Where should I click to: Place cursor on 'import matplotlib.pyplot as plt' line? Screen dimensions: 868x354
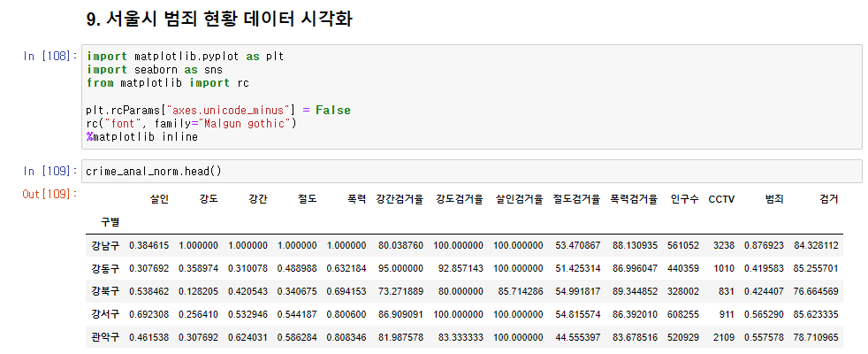click(x=186, y=57)
